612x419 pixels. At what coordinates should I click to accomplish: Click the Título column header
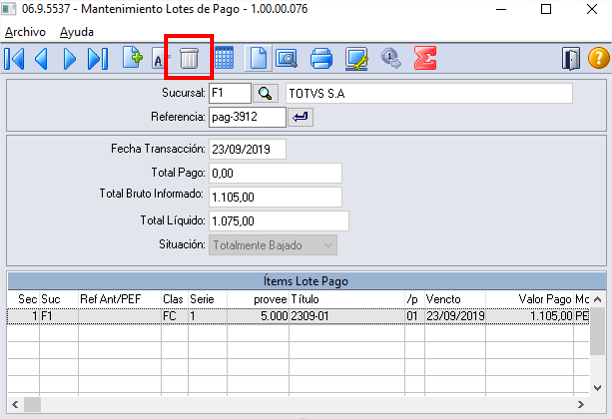347,299
